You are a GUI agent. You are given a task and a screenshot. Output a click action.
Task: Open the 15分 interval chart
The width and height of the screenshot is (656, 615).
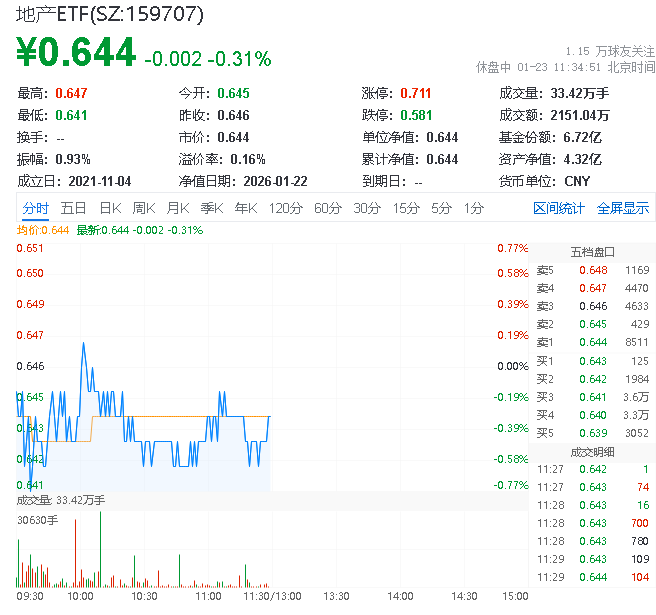[406, 208]
